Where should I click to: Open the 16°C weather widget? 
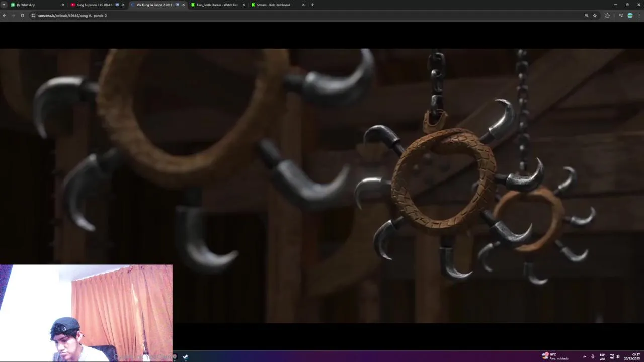point(555,357)
